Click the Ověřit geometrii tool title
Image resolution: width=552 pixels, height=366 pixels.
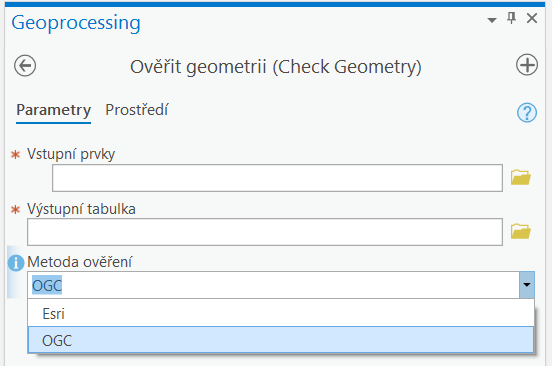coord(276,67)
